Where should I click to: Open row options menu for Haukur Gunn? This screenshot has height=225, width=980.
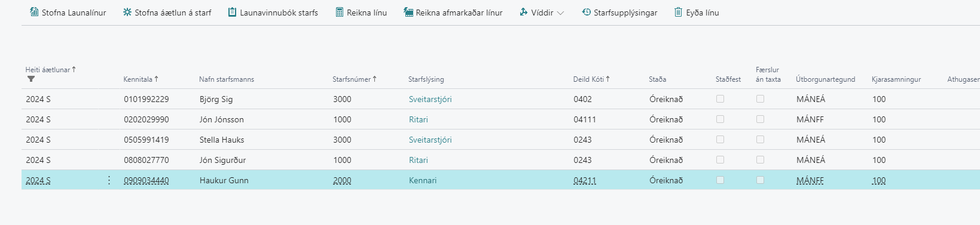coord(109,180)
